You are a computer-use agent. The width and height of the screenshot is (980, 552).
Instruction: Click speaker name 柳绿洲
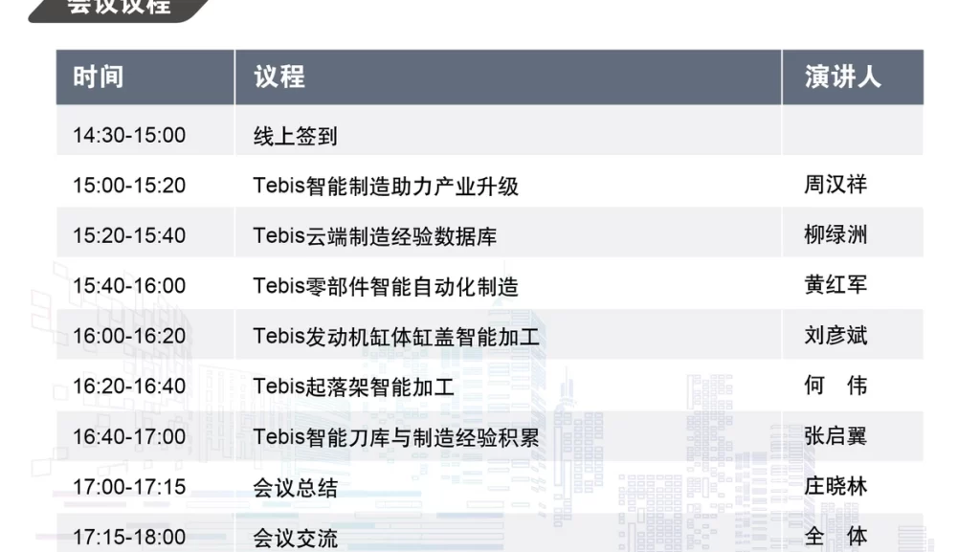click(835, 234)
